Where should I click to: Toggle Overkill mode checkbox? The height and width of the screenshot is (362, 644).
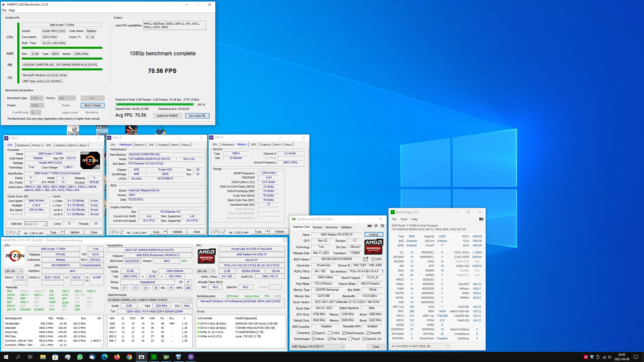click(10, 112)
